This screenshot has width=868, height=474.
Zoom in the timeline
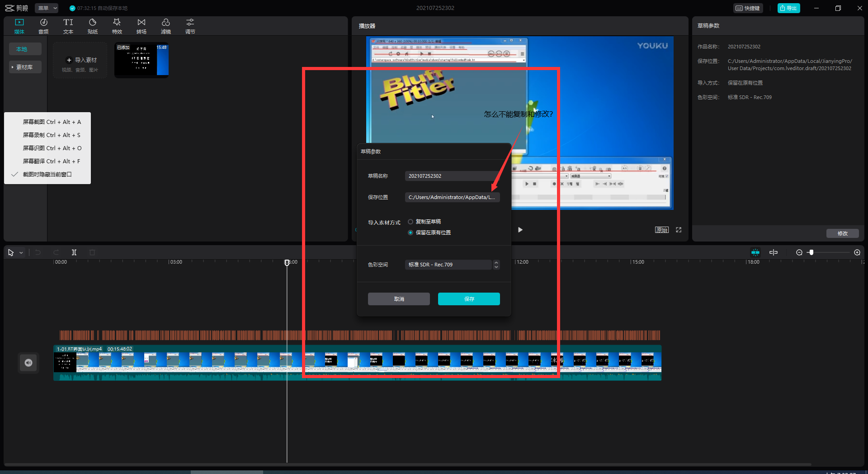coord(857,252)
